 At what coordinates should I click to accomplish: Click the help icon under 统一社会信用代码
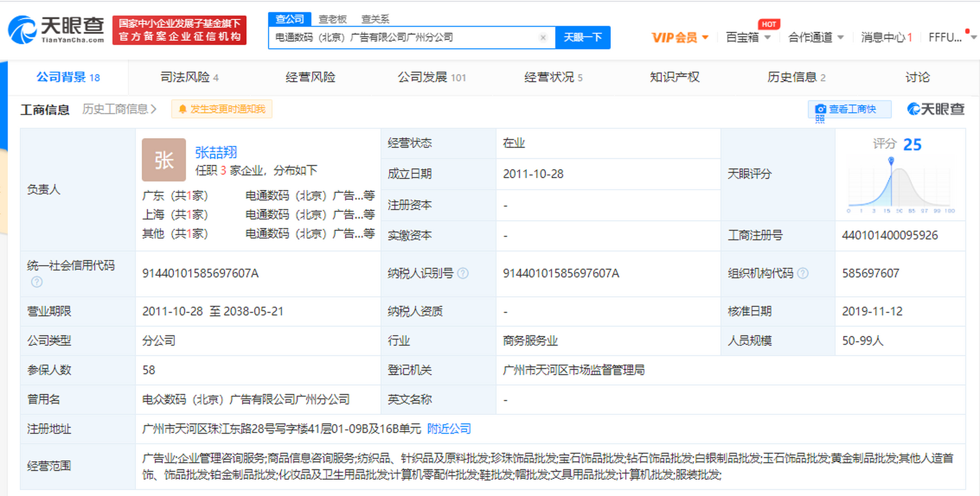(x=36, y=282)
